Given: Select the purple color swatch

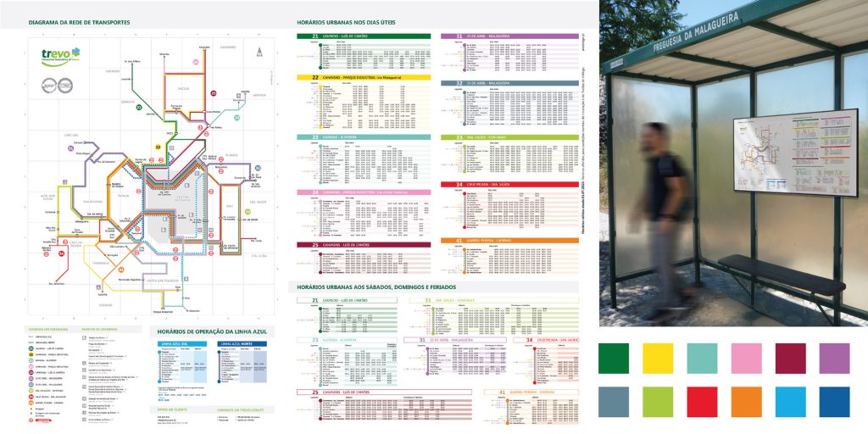Looking at the screenshot, I should [x=834, y=359].
